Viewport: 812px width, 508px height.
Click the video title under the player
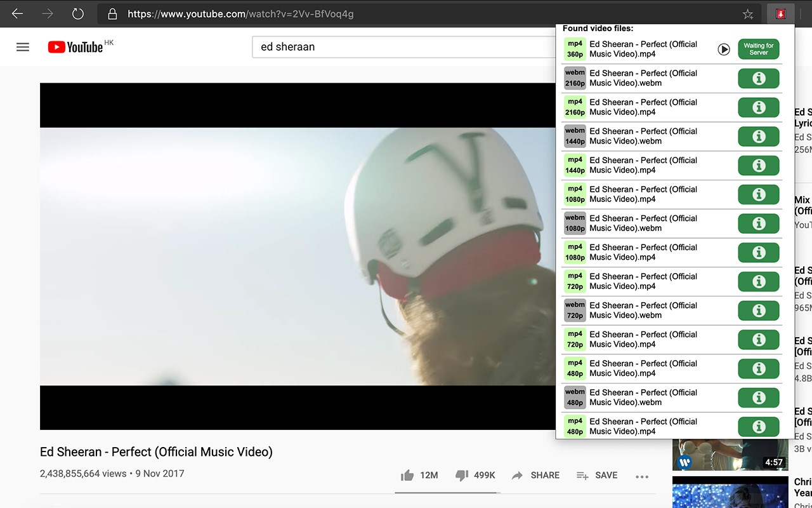156,452
